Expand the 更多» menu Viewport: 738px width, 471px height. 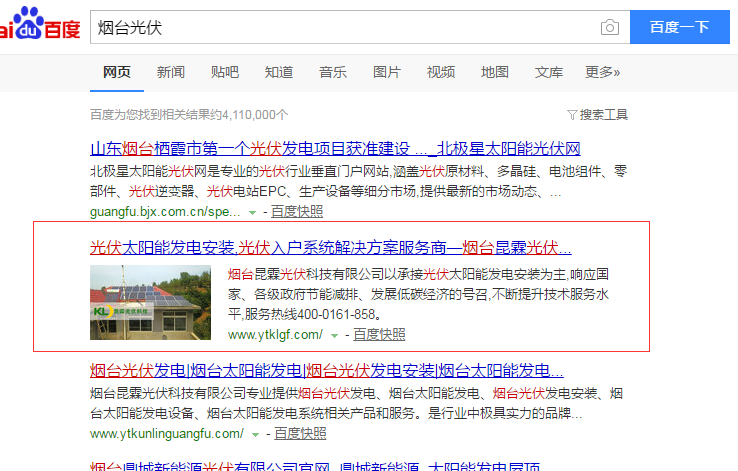point(602,72)
